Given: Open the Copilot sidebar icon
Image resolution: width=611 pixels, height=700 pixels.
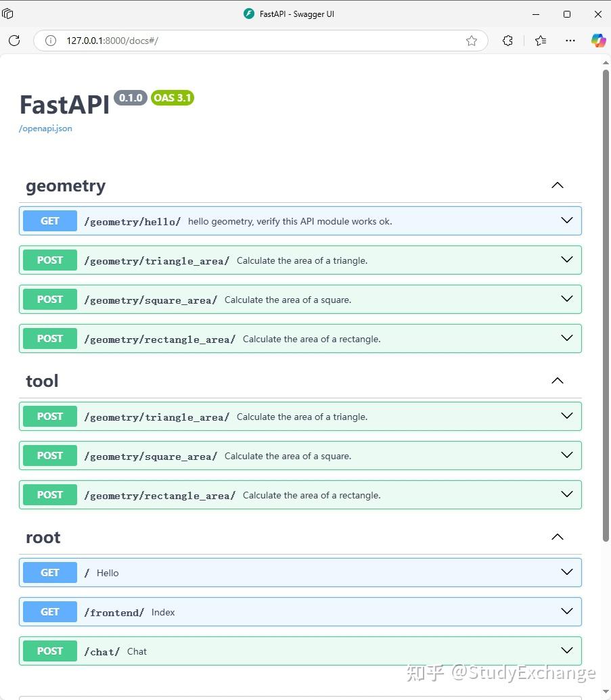Looking at the screenshot, I should coord(598,41).
